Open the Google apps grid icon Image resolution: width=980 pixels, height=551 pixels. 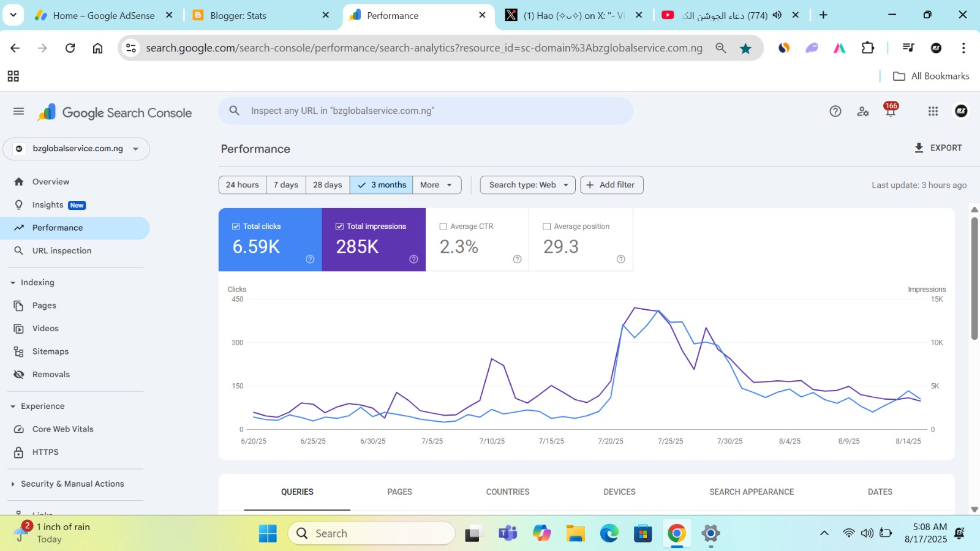[x=933, y=111]
